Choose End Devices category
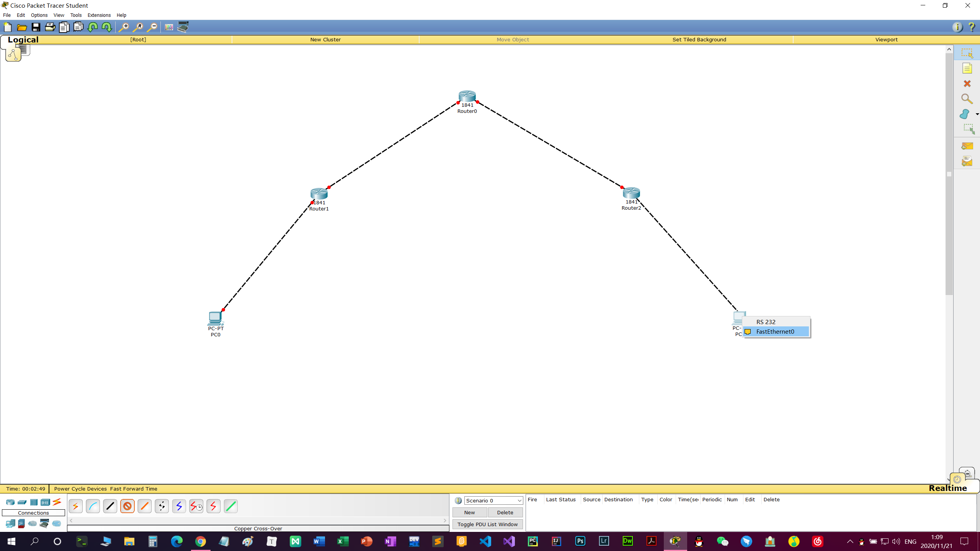This screenshot has width=980, height=551. (x=10, y=523)
